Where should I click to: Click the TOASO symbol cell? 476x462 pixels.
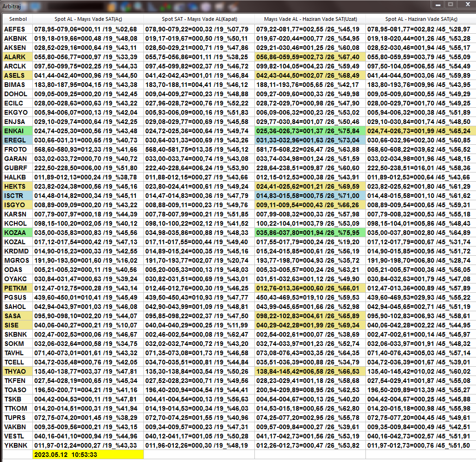tap(18, 390)
